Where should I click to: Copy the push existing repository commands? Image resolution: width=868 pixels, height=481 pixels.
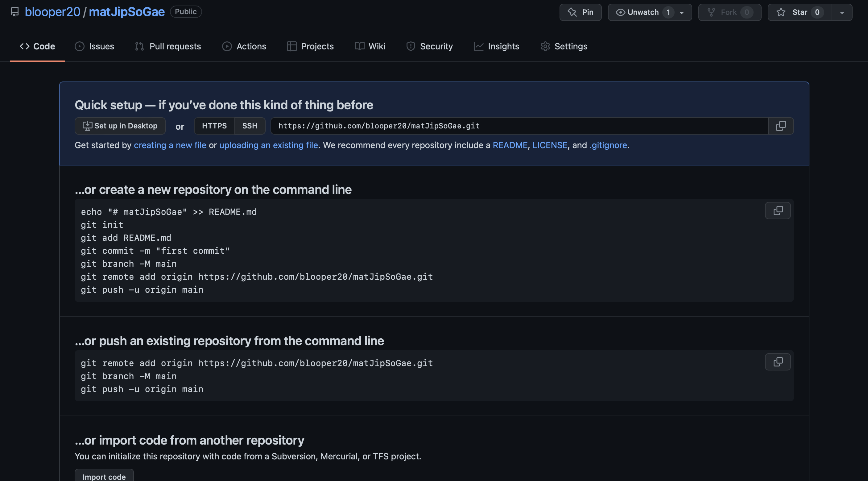tap(778, 362)
